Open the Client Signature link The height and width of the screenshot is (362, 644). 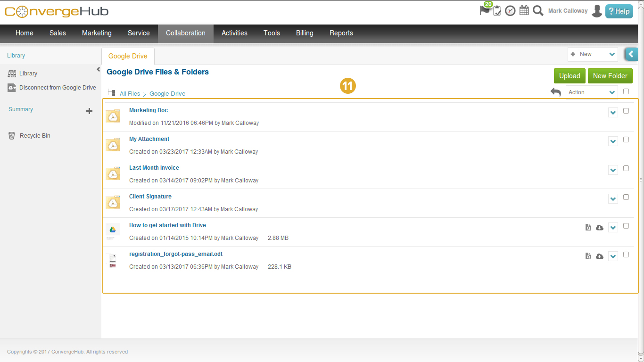pos(150,197)
